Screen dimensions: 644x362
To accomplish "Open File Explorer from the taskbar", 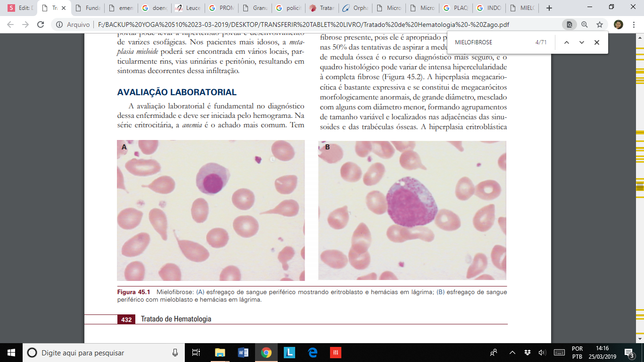I will point(220,353).
